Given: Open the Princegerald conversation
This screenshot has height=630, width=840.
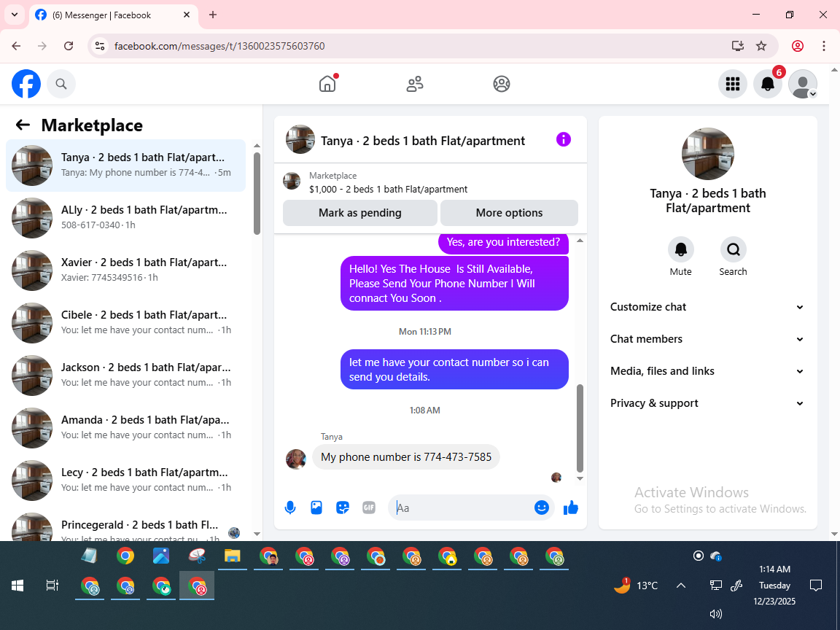Looking at the screenshot, I should [126, 526].
